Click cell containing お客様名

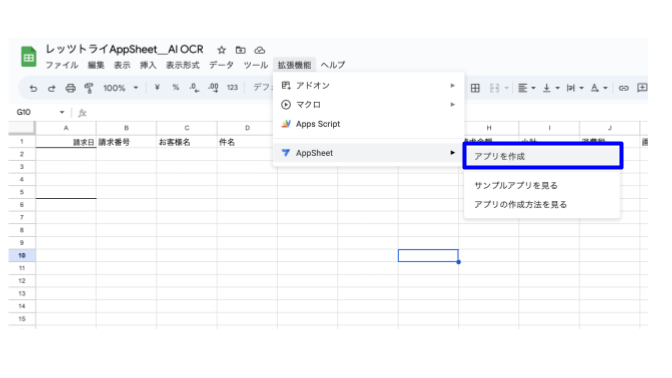[187, 142]
